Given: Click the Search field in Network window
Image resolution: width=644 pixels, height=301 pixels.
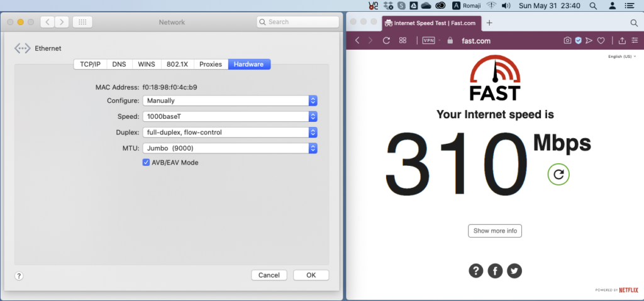Looking at the screenshot, I should click(x=297, y=22).
